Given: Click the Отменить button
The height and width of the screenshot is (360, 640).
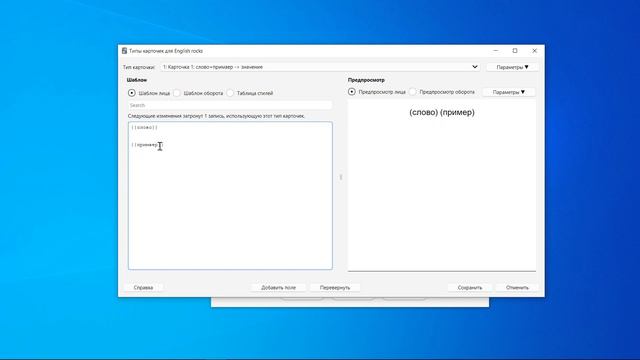Looking at the screenshot, I should pos(517,288).
